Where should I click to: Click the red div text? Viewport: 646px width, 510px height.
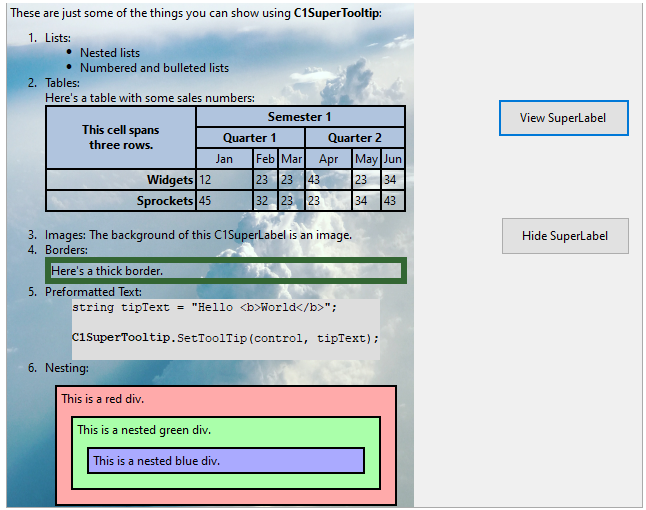[103, 398]
